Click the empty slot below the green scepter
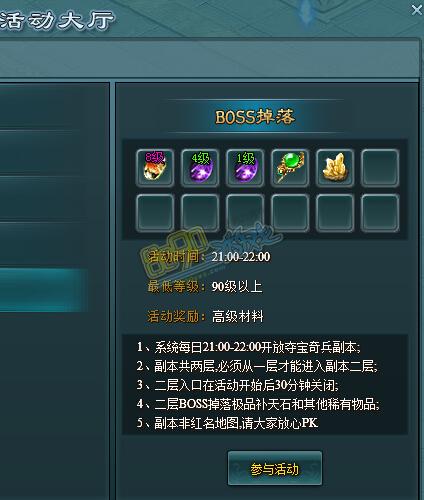The image size is (424, 500). (x=290, y=213)
